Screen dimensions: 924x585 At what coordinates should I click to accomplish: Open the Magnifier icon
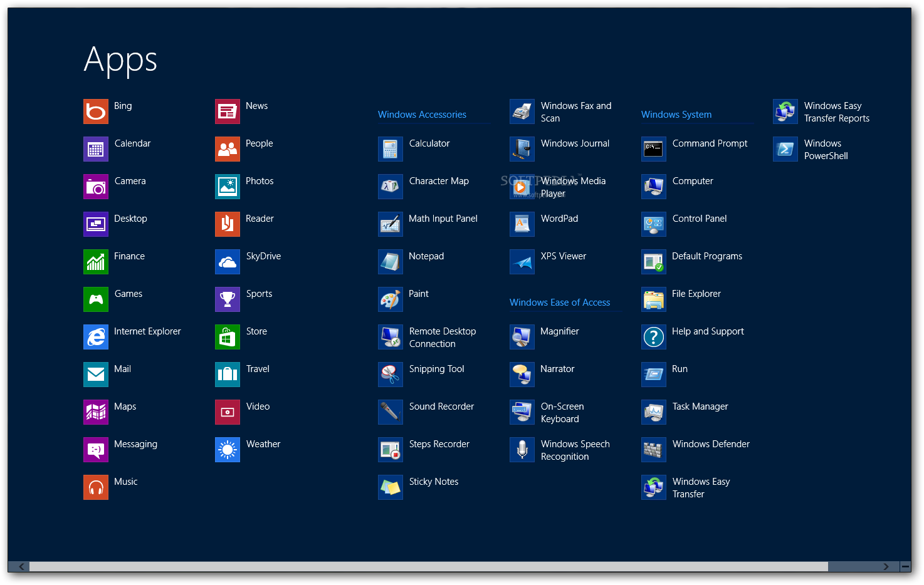click(522, 337)
